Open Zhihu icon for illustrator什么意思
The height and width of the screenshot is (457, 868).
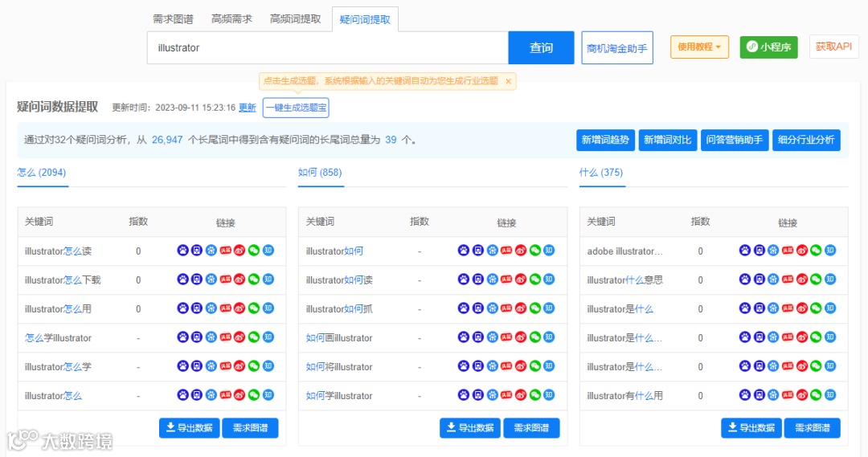click(x=830, y=280)
